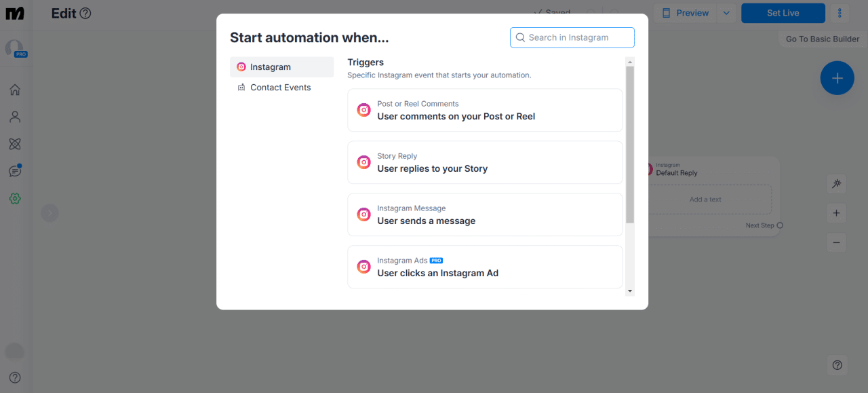The height and width of the screenshot is (393, 868).
Task: Open the Preview dropdown chevron
Action: (726, 12)
